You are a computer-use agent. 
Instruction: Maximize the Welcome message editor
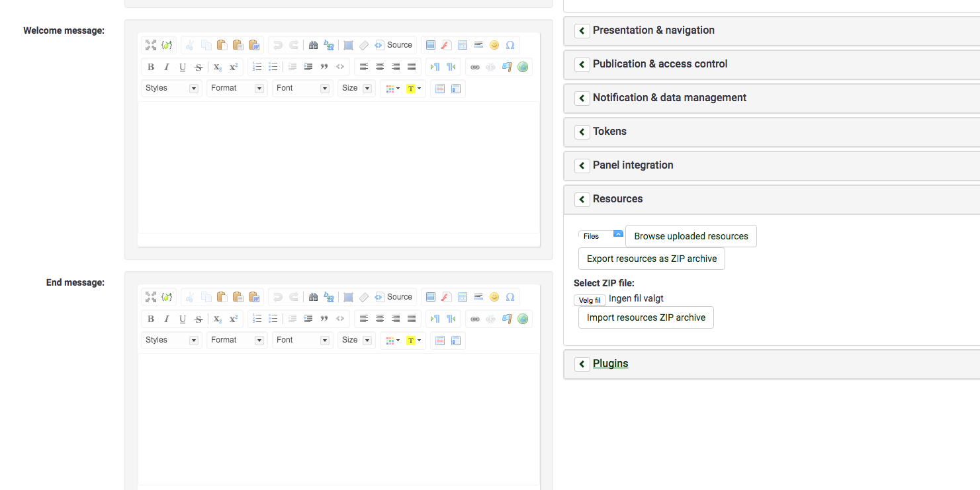[151, 45]
